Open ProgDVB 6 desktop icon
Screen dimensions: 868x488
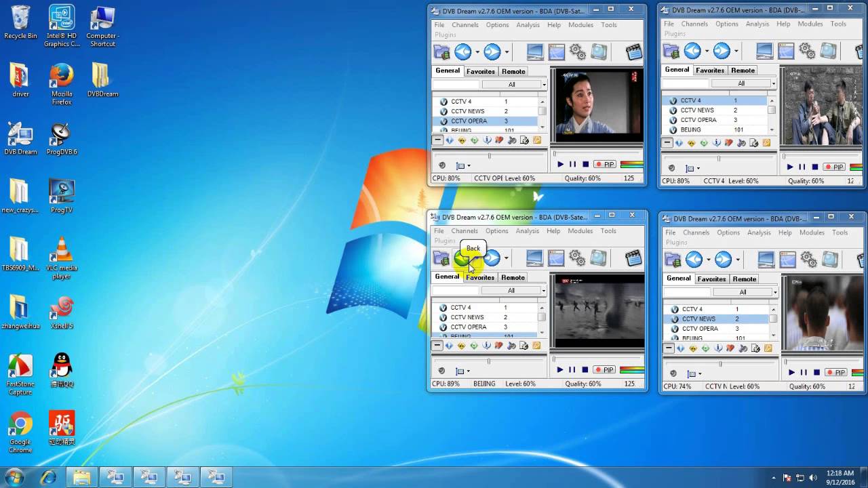(61, 139)
